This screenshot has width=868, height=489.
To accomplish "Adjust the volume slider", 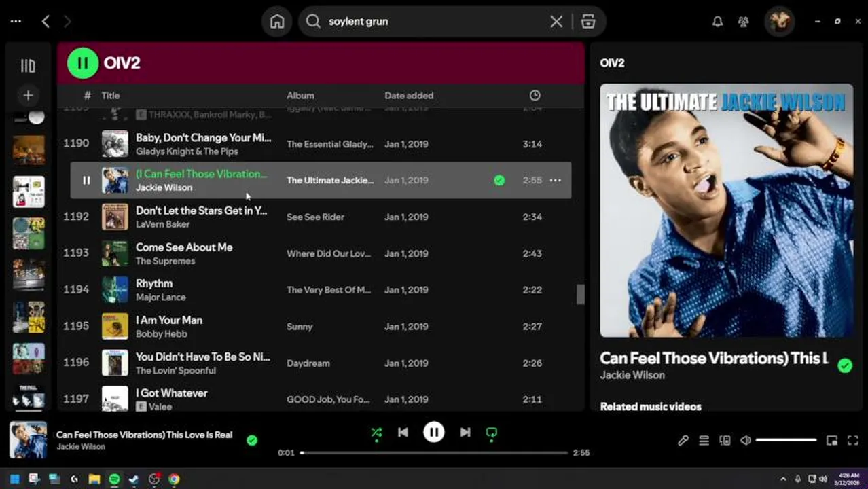I will [786, 441].
